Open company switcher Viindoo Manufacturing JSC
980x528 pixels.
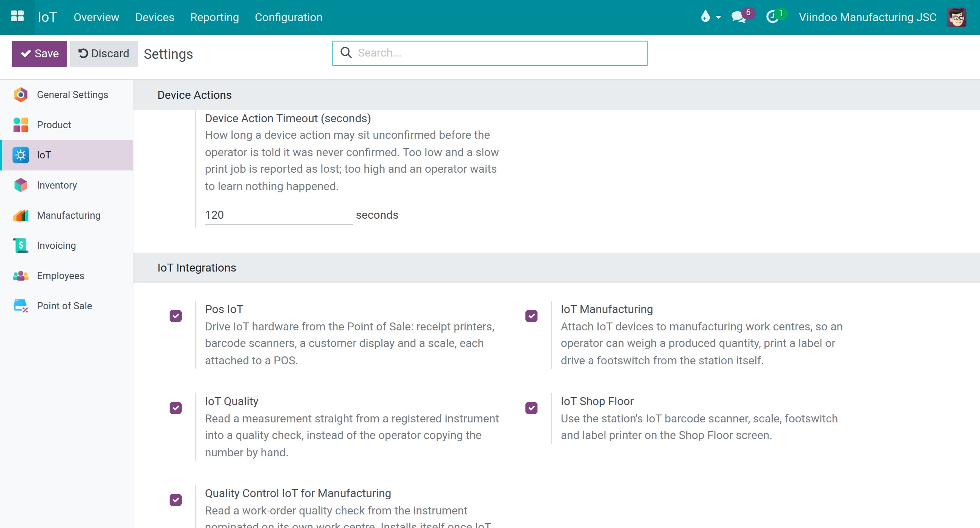[x=867, y=17]
